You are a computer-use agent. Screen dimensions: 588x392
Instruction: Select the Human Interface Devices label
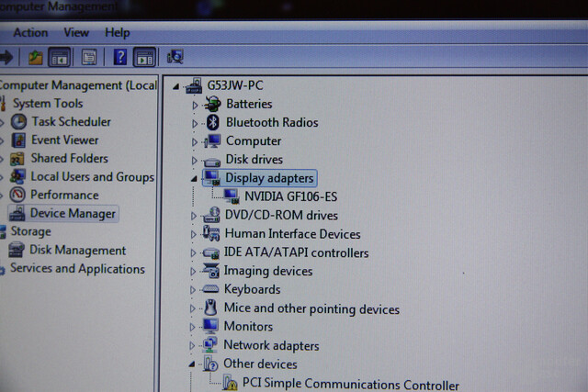[292, 234]
